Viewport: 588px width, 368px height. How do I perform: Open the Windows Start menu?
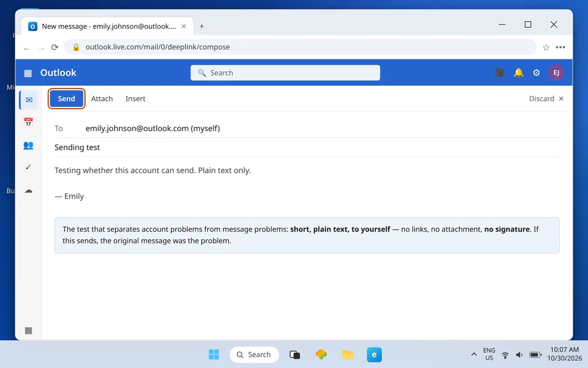(x=214, y=354)
